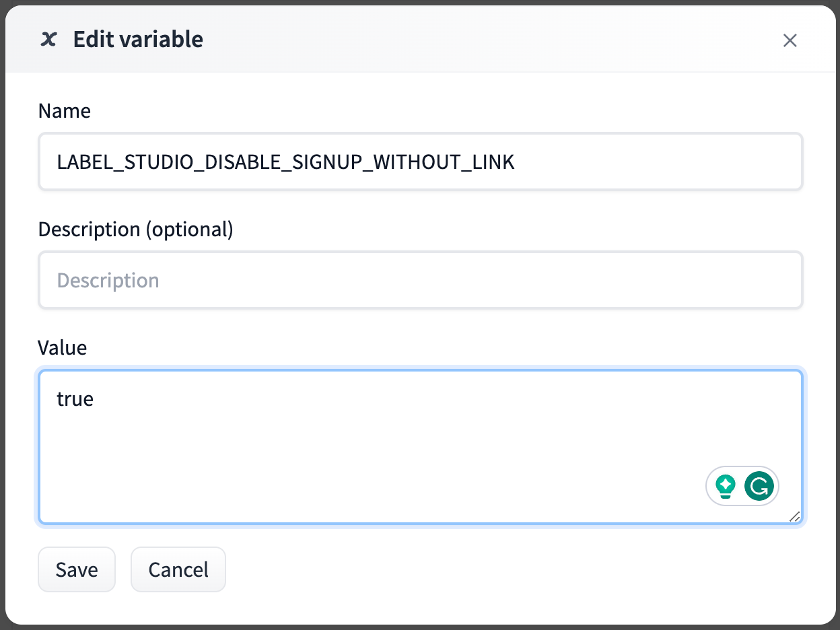Save the variable changes
The height and width of the screenshot is (630, 840).
(77, 569)
